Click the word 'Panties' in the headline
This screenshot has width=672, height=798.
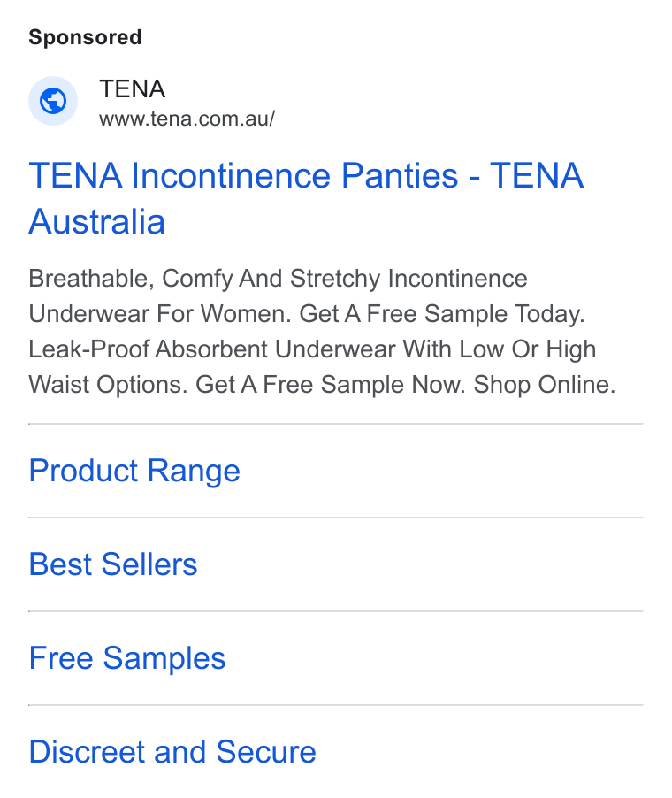400,175
